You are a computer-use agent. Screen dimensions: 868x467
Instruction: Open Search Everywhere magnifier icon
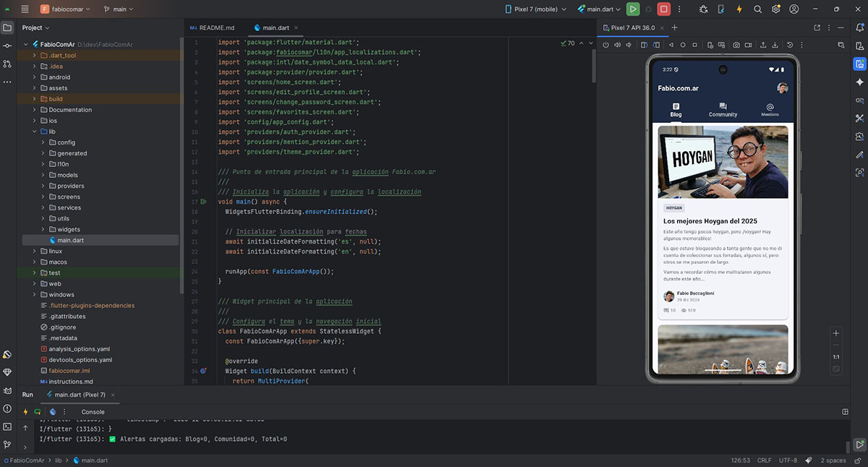[757, 9]
